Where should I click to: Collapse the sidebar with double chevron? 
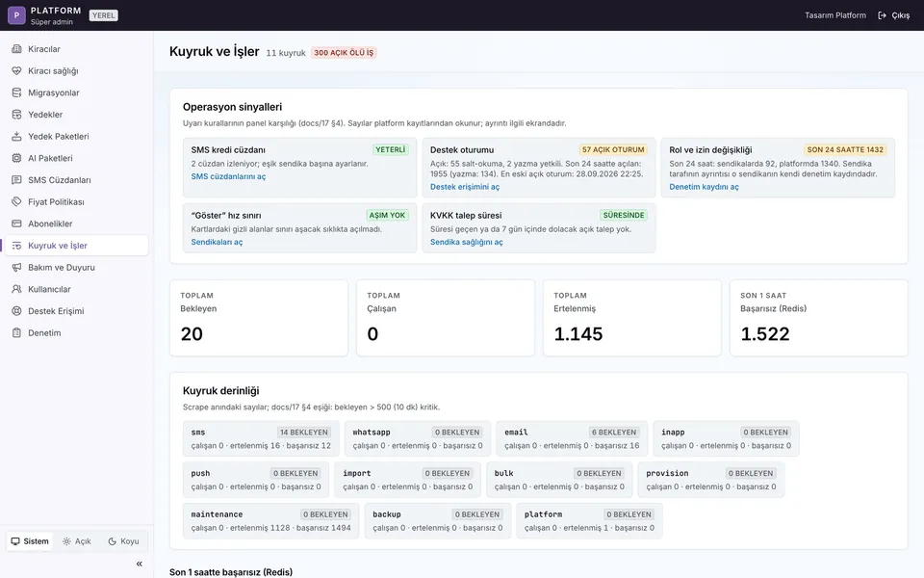[139, 564]
